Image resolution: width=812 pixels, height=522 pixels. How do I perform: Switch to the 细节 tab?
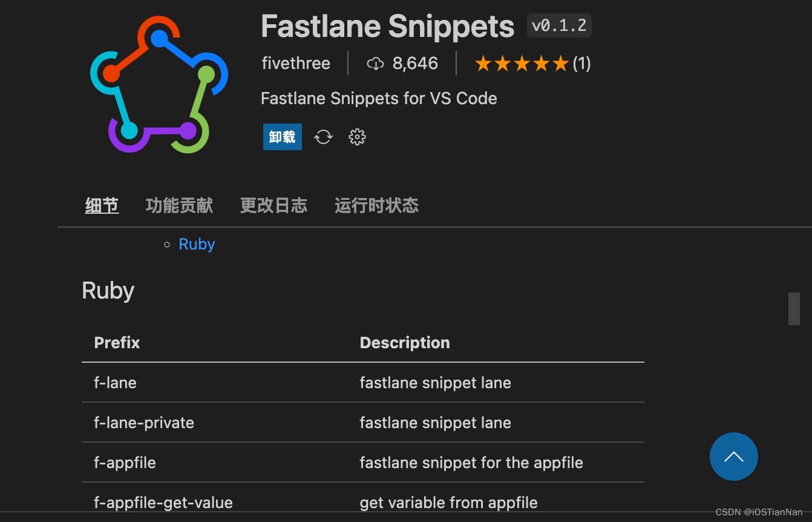pyautogui.click(x=102, y=205)
